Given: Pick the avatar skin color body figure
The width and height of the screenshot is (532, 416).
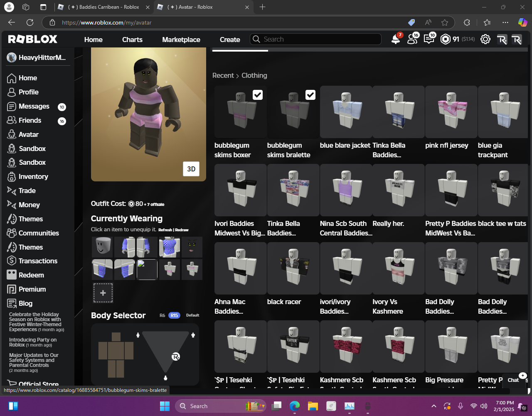Looking at the screenshot, I should [116, 354].
